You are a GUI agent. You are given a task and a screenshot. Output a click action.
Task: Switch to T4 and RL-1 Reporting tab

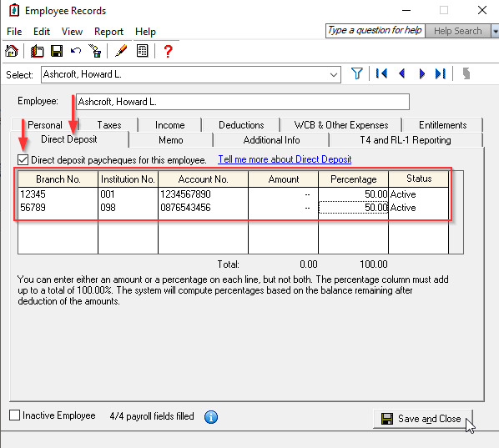(x=406, y=140)
